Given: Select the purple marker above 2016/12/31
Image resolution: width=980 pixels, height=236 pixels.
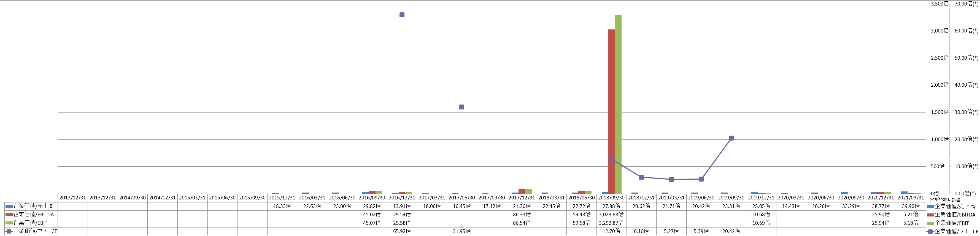Looking at the screenshot, I should coord(402,15).
